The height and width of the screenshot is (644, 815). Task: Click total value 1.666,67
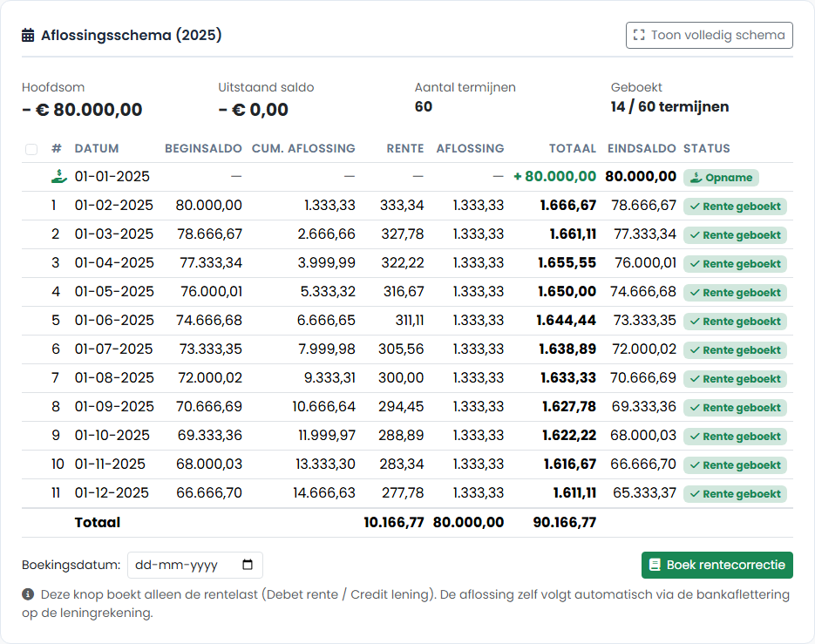568,206
